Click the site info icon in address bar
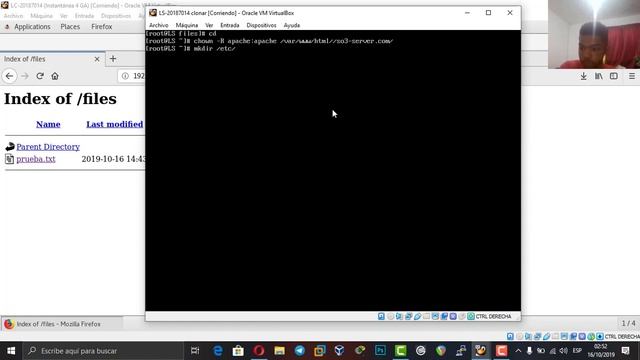 (125, 76)
